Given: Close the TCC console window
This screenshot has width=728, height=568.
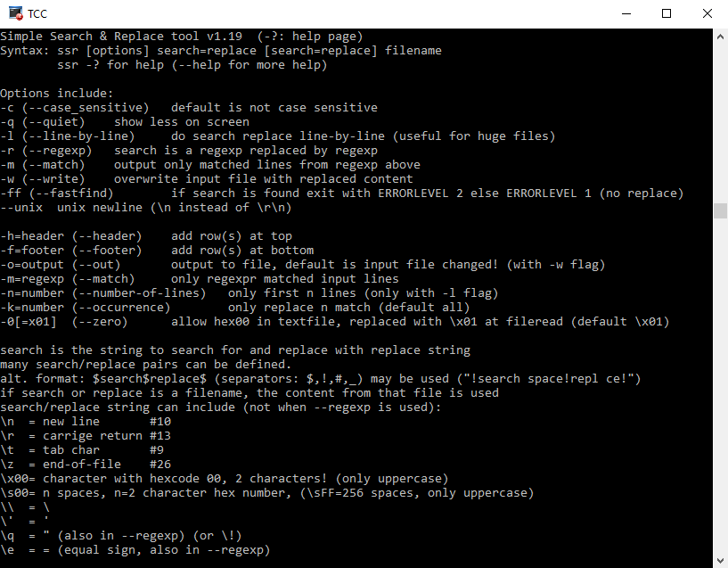Looking at the screenshot, I should pos(708,14).
